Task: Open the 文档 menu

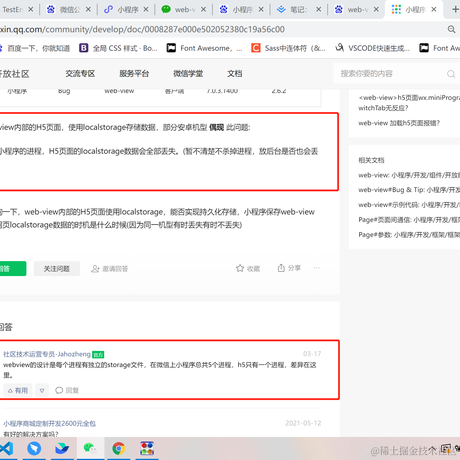Action: click(235, 74)
